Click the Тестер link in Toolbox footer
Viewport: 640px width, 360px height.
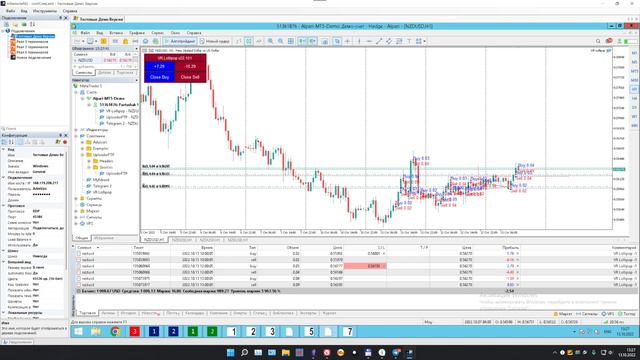pos(627,314)
